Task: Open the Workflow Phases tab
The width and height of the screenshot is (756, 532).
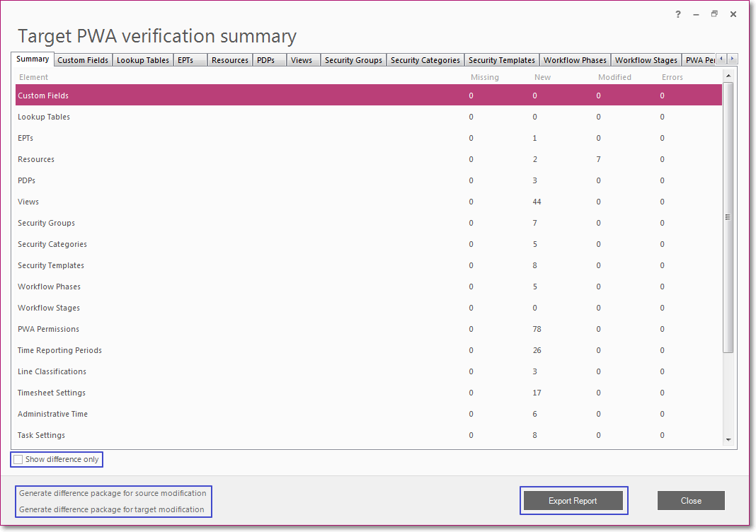Action: 575,60
